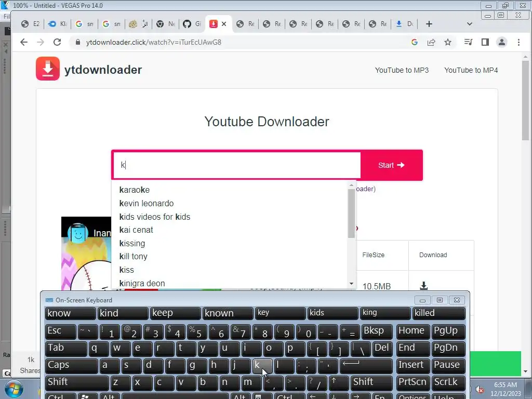The width and height of the screenshot is (532, 399).
Task: Open the media control playlist icon
Action: pos(468,42)
